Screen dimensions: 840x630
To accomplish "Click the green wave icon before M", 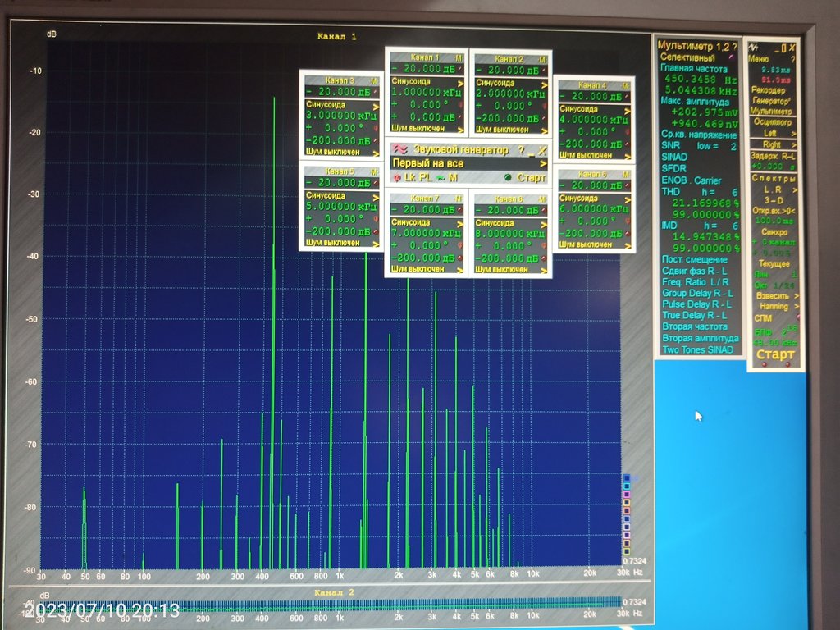I will tap(441, 177).
